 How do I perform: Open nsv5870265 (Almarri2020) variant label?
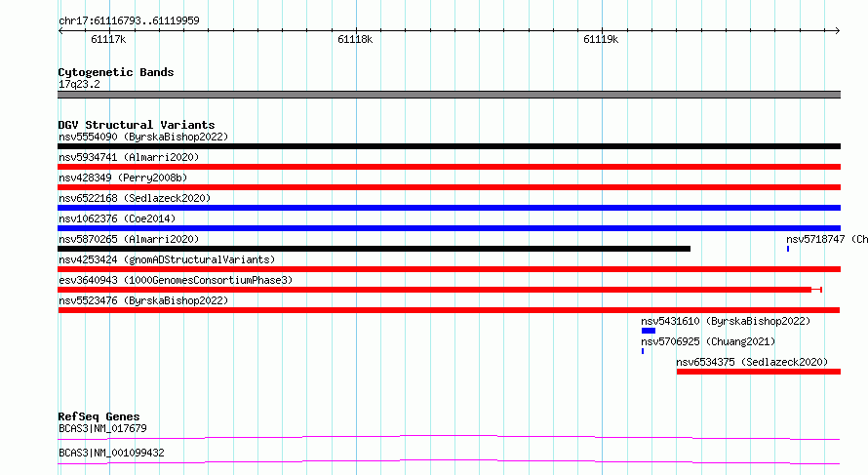click(x=129, y=239)
